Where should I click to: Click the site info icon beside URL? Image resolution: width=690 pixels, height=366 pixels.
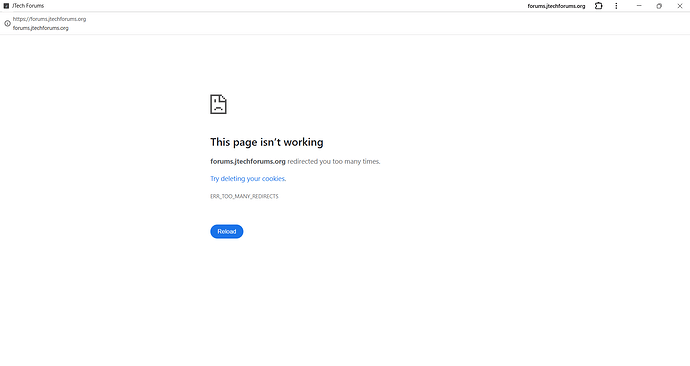[7, 23]
